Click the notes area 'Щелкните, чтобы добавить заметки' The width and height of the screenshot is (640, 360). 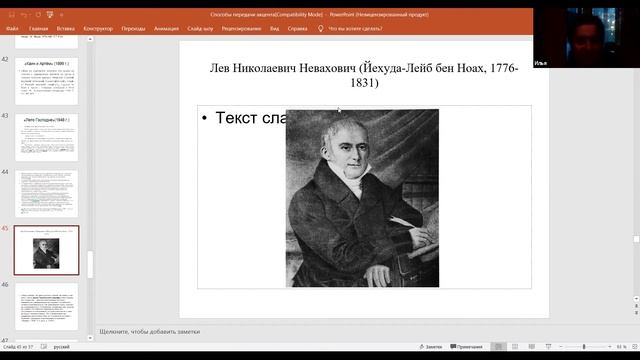coord(150,332)
